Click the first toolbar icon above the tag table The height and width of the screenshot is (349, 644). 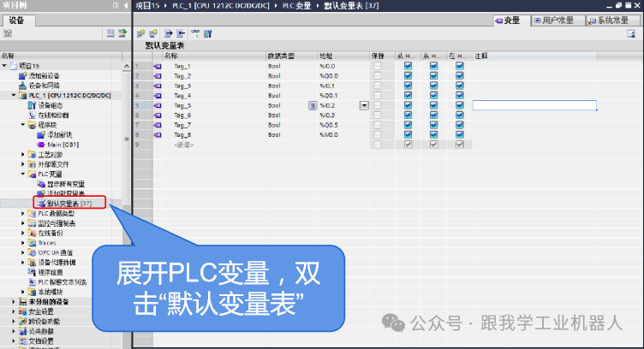(140, 33)
